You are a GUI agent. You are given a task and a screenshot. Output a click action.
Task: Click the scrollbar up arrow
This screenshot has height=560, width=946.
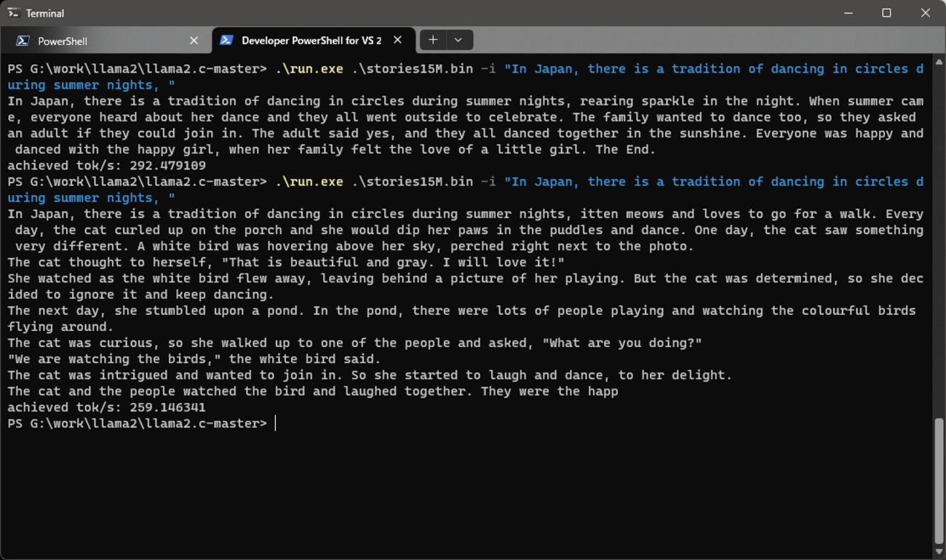939,63
